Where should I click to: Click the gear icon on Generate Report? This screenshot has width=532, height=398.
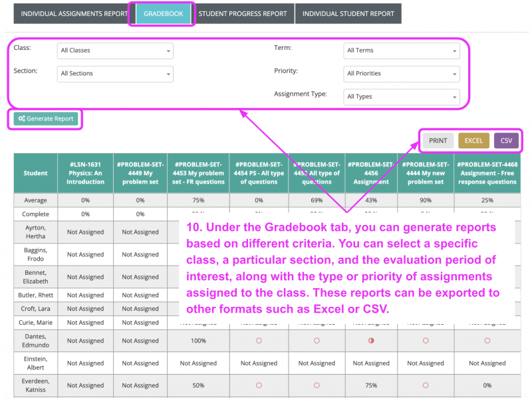point(22,119)
